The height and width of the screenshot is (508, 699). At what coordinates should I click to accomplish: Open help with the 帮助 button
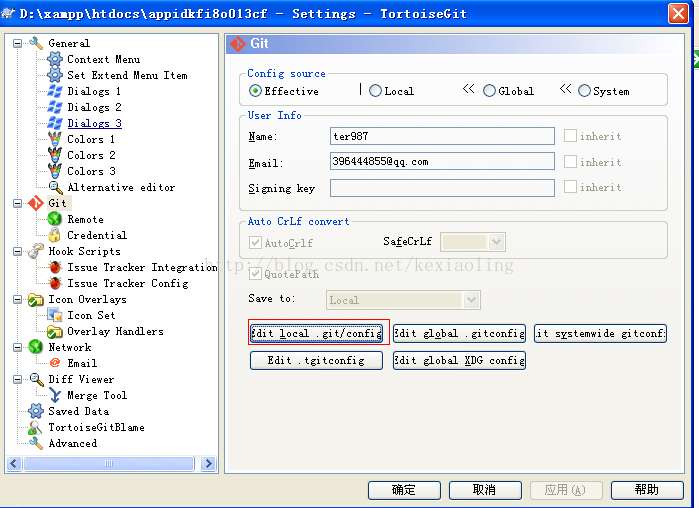click(647, 490)
